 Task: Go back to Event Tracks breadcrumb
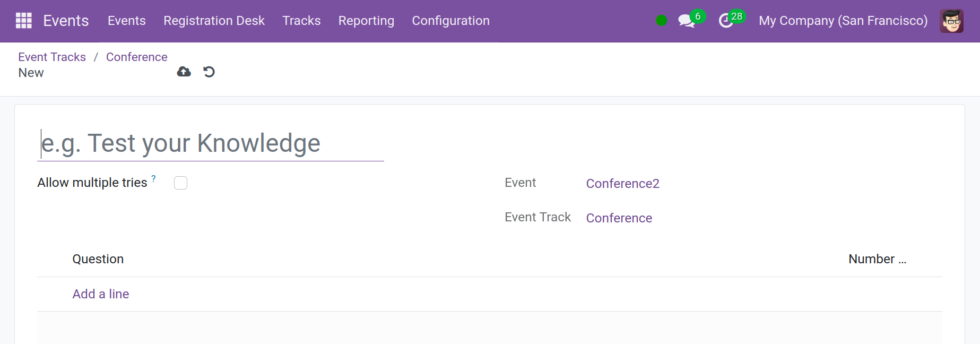point(52,57)
